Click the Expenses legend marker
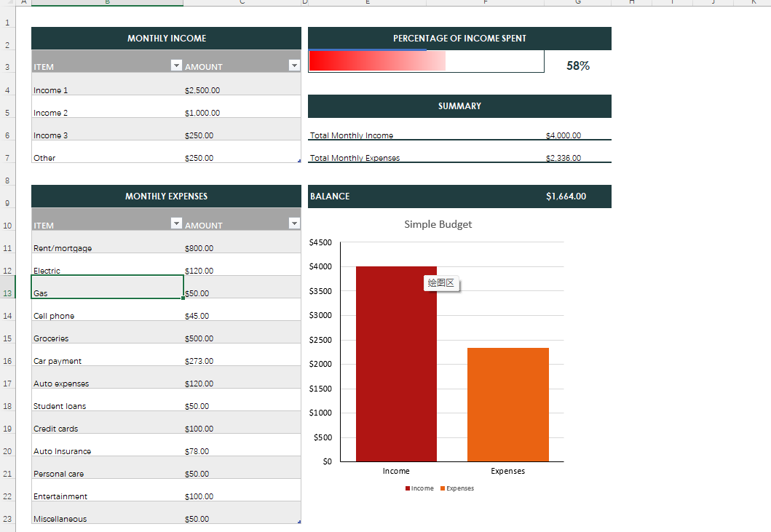Screen dimensions: 771x532 (x=443, y=488)
